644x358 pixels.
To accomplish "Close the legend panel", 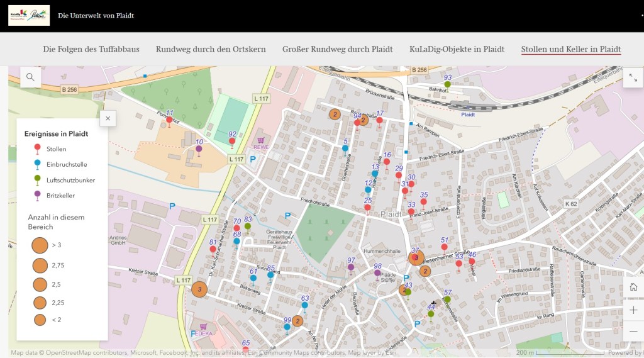I will click(x=108, y=118).
